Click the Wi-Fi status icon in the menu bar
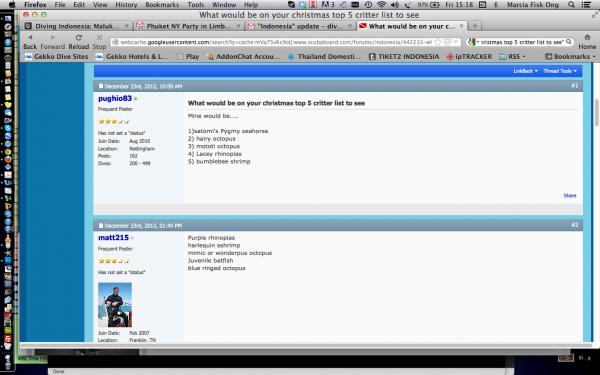This screenshot has width=600, height=375. click(381, 5)
